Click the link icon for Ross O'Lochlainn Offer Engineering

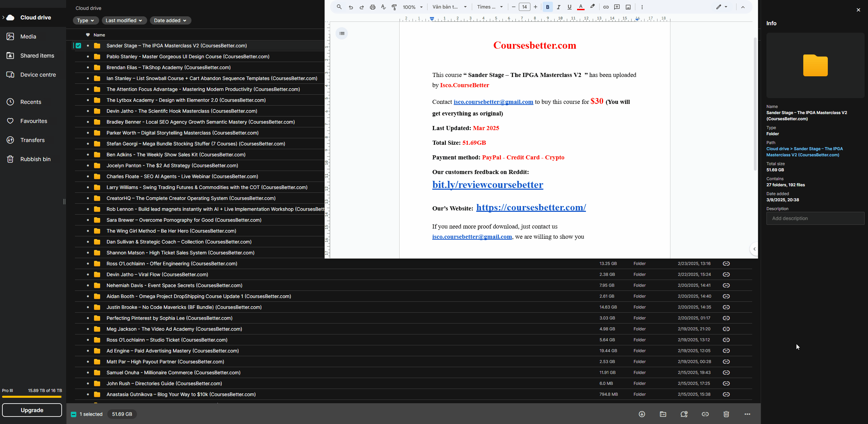726,264
